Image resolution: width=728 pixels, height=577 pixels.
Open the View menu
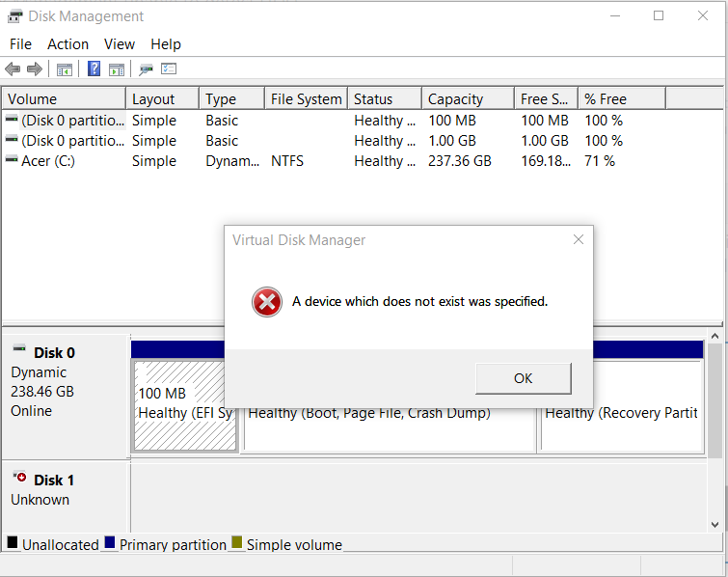click(x=120, y=44)
